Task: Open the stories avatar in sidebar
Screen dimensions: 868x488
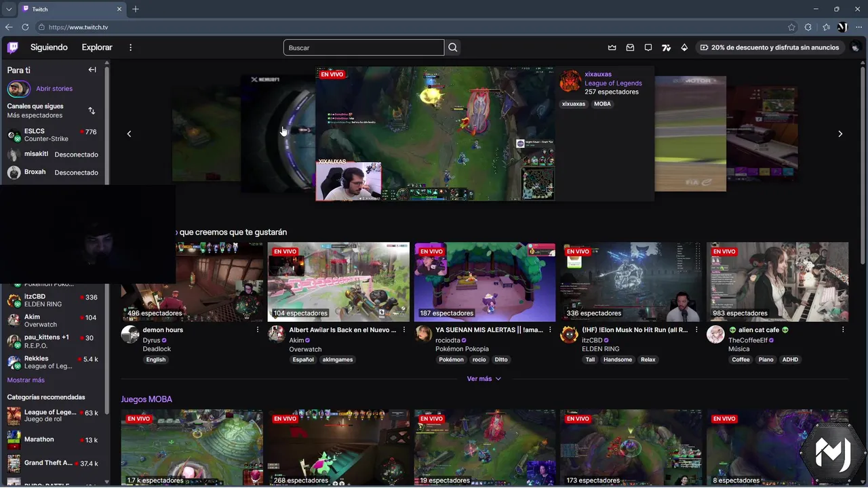Action: coord(18,89)
